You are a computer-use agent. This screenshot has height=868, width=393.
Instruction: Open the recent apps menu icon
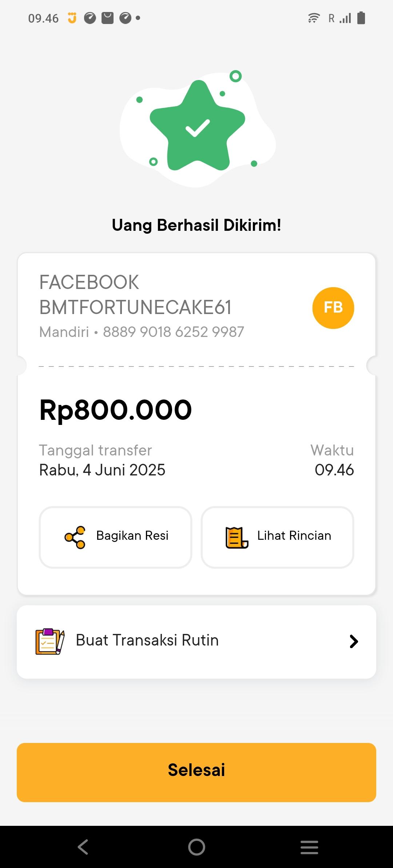coord(309,847)
